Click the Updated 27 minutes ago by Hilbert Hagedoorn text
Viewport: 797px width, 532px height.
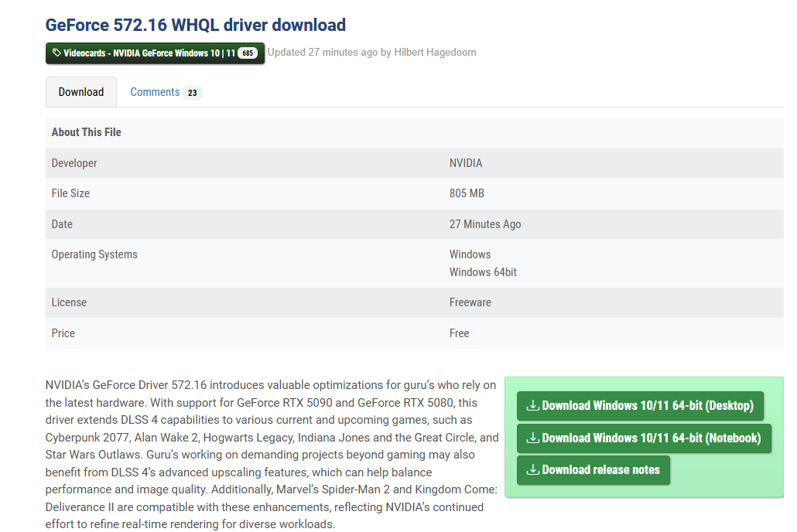pyautogui.click(x=371, y=53)
